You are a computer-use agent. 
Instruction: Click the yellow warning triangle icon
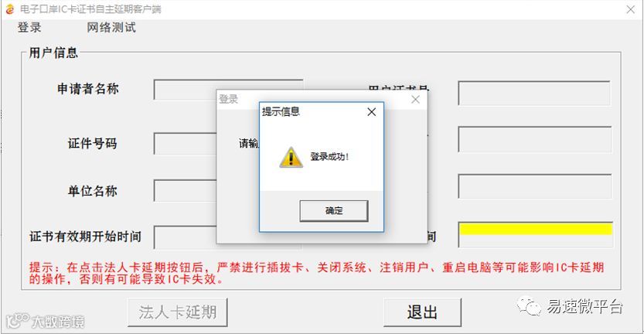click(291, 158)
